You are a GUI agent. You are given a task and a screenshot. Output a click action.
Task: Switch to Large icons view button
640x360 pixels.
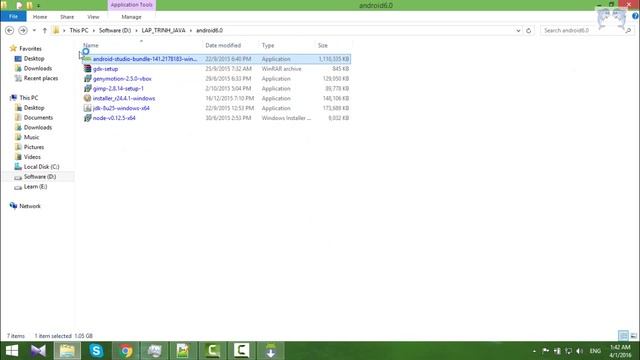coord(633,336)
